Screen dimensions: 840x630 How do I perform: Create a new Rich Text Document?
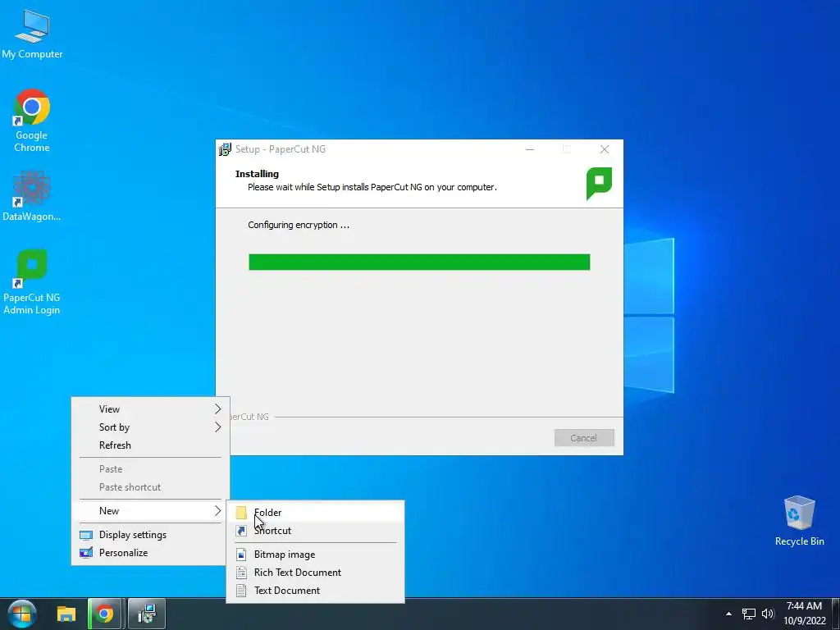[x=316, y=573]
